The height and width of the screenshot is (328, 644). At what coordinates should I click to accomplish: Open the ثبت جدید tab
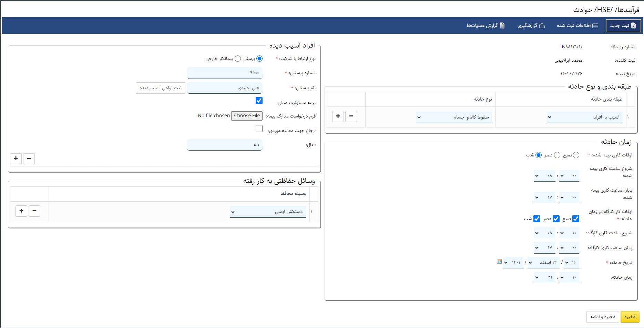[x=623, y=25]
